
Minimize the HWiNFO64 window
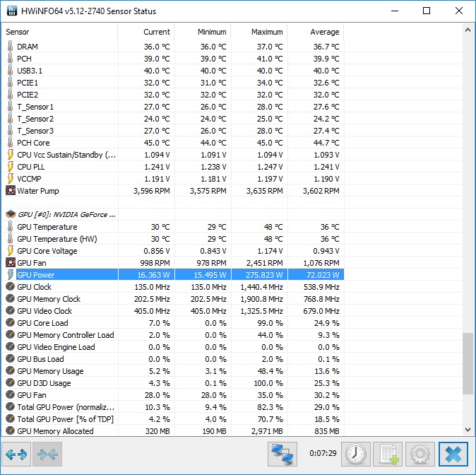395,11
